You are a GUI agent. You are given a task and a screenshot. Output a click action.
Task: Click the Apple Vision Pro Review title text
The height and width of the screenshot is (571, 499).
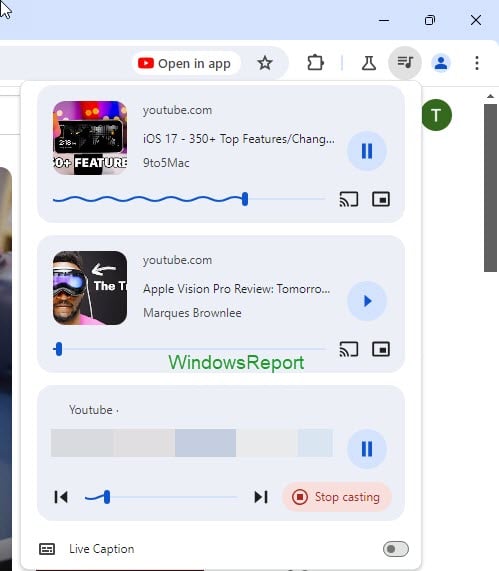point(236,289)
